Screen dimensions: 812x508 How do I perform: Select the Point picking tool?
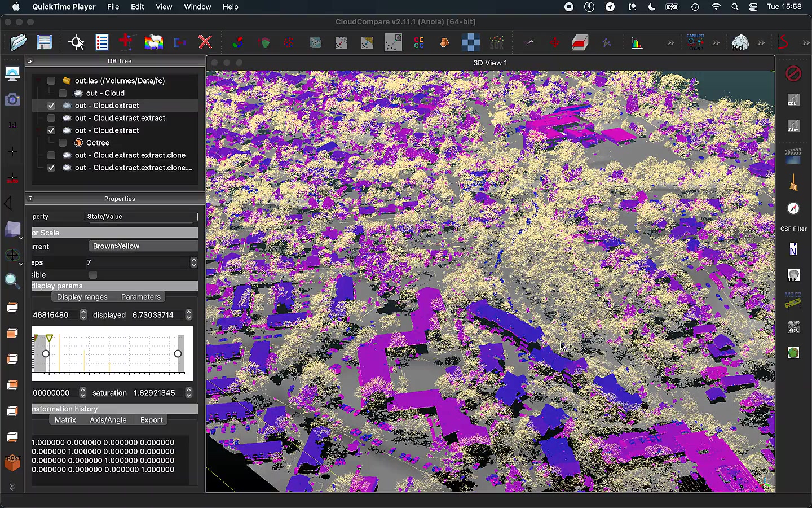point(76,42)
